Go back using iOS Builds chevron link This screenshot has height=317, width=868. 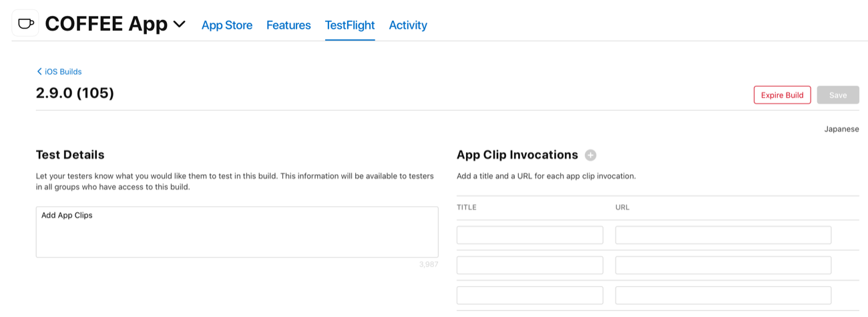(59, 71)
